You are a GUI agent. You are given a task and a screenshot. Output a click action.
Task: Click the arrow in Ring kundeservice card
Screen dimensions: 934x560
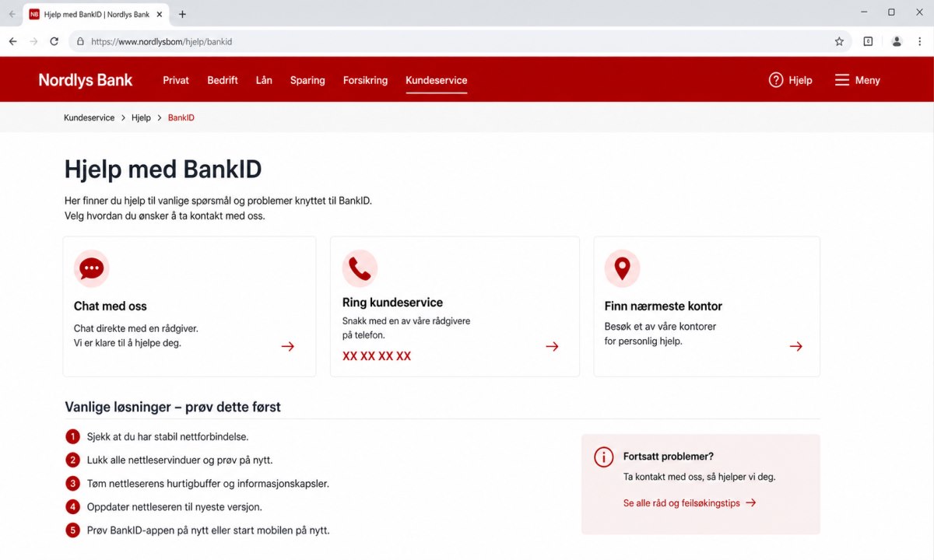pos(553,347)
